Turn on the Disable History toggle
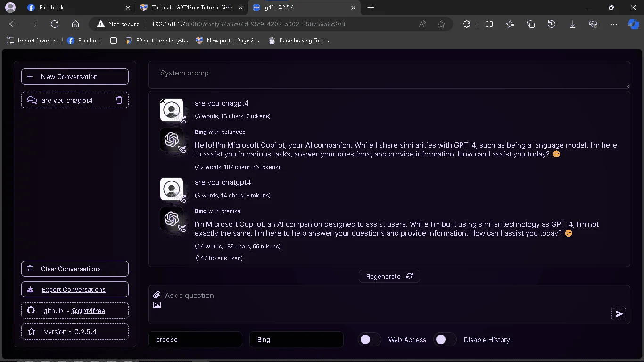Viewport: 644px width, 362px height. tap(445, 339)
